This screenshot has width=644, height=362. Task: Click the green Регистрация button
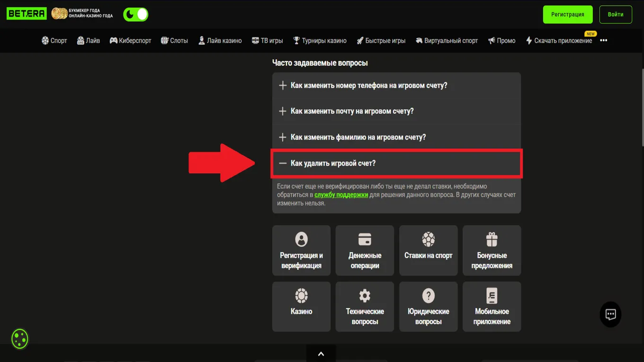pos(567,14)
